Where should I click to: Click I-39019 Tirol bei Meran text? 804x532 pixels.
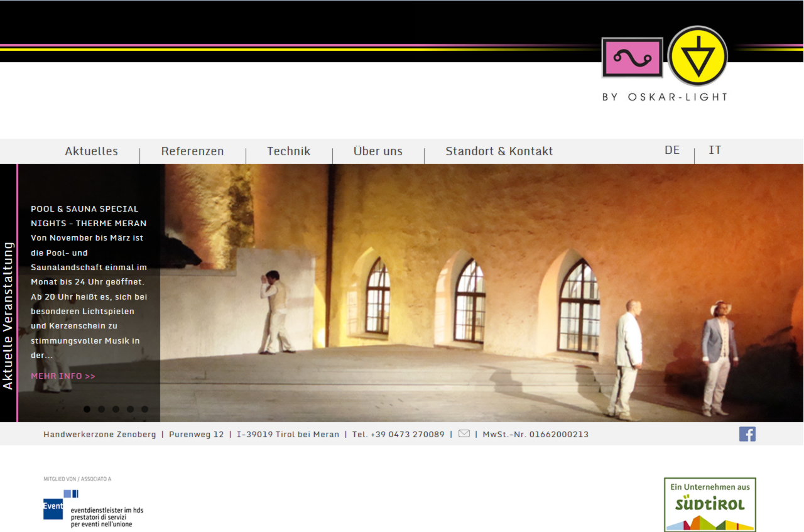(288, 435)
